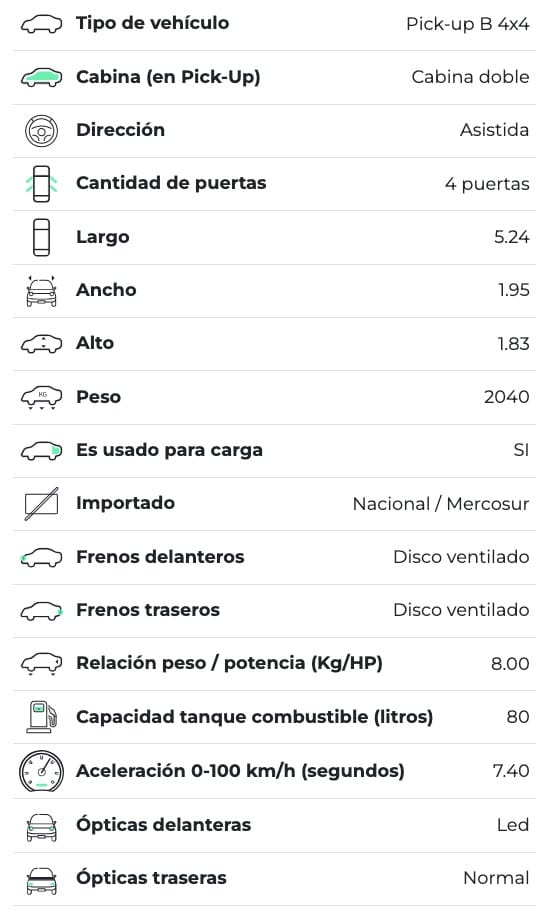Click the headlight car icon for Ópticas delanteras
The image size is (550, 916).
[x=41, y=827]
